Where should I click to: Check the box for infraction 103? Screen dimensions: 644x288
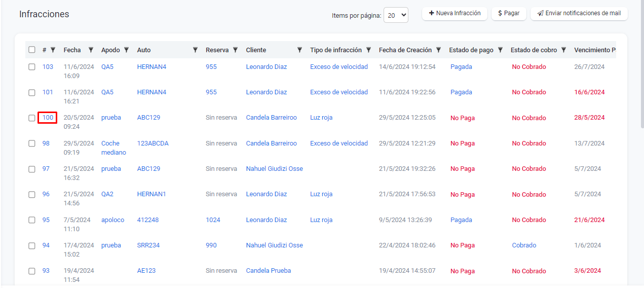click(x=32, y=67)
